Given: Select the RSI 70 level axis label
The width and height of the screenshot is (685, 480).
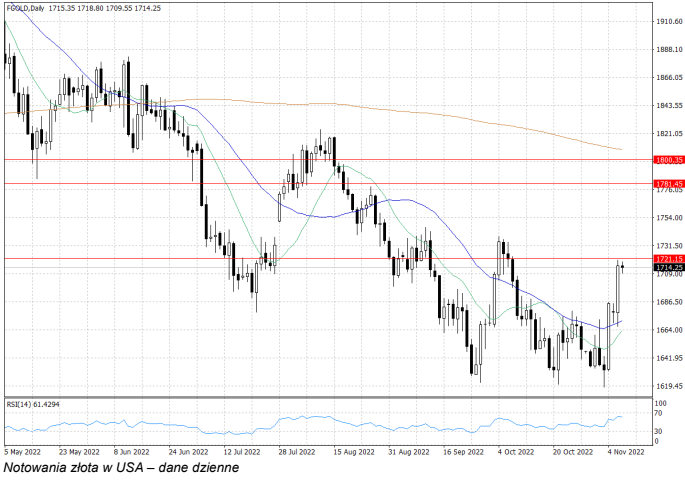Looking at the screenshot, I should click(658, 412).
